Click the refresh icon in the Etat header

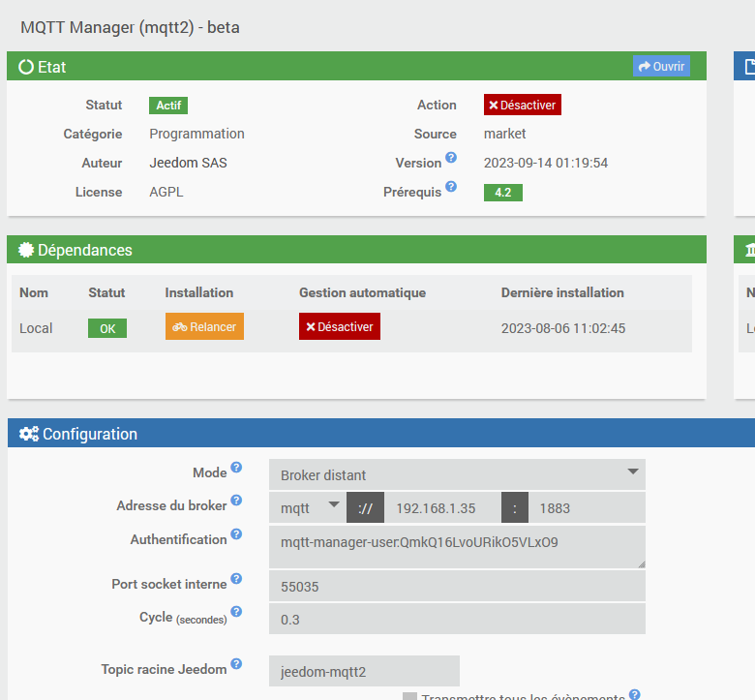click(26, 67)
